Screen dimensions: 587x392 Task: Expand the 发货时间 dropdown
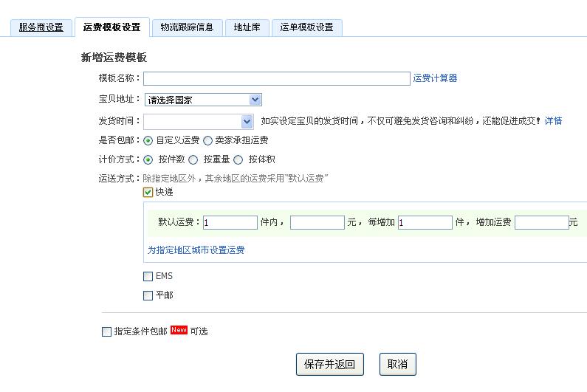pyautogui.click(x=198, y=121)
